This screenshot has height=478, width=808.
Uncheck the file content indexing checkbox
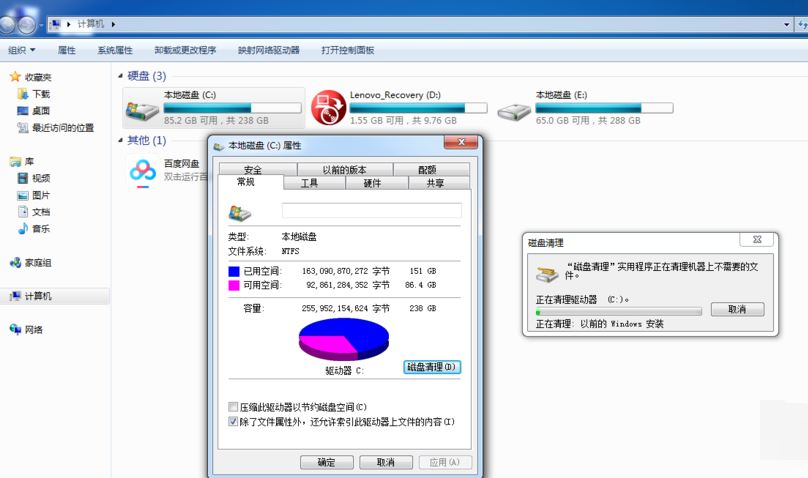click(x=233, y=422)
